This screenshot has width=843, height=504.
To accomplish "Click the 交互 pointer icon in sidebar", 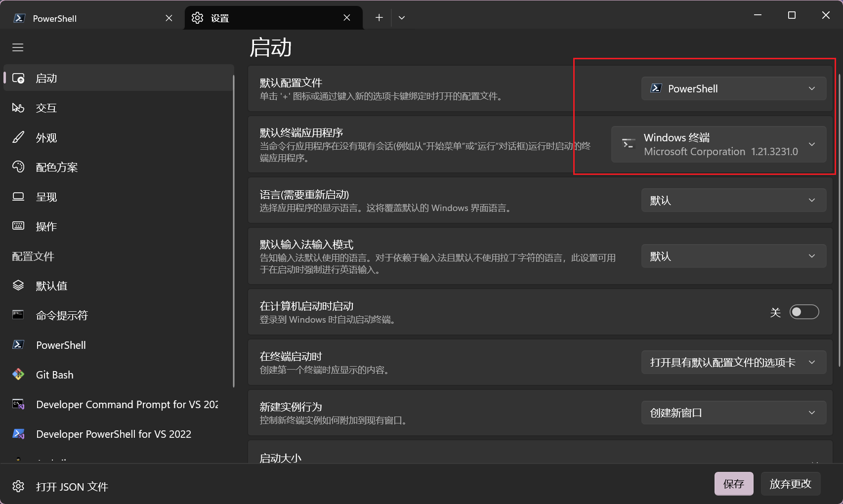I will [18, 108].
